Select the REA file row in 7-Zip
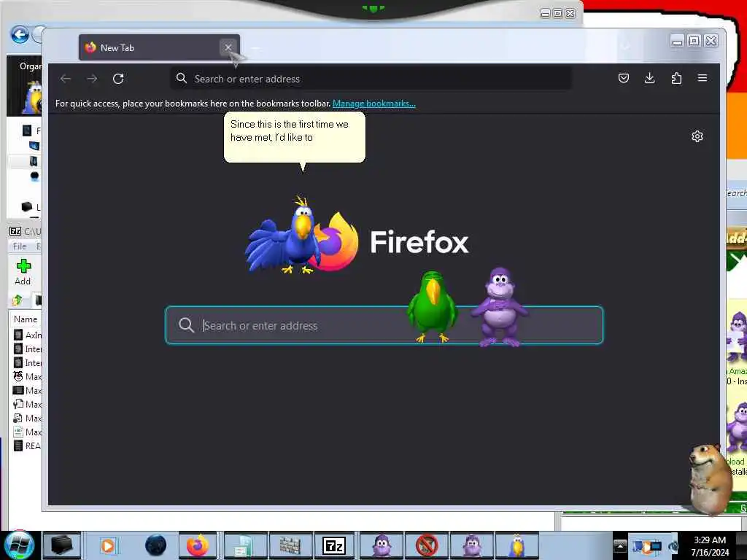This screenshot has width=747, height=560. click(x=27, y=446)
